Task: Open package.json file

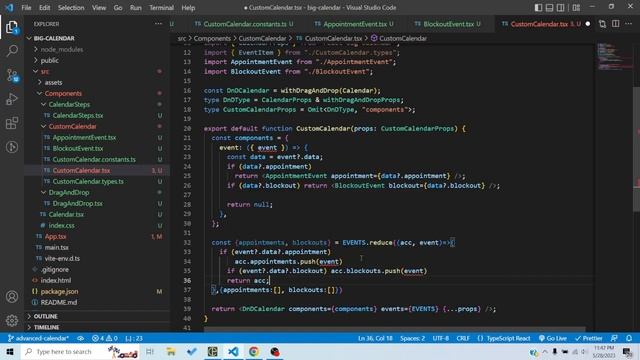Action: click(59, 291)
